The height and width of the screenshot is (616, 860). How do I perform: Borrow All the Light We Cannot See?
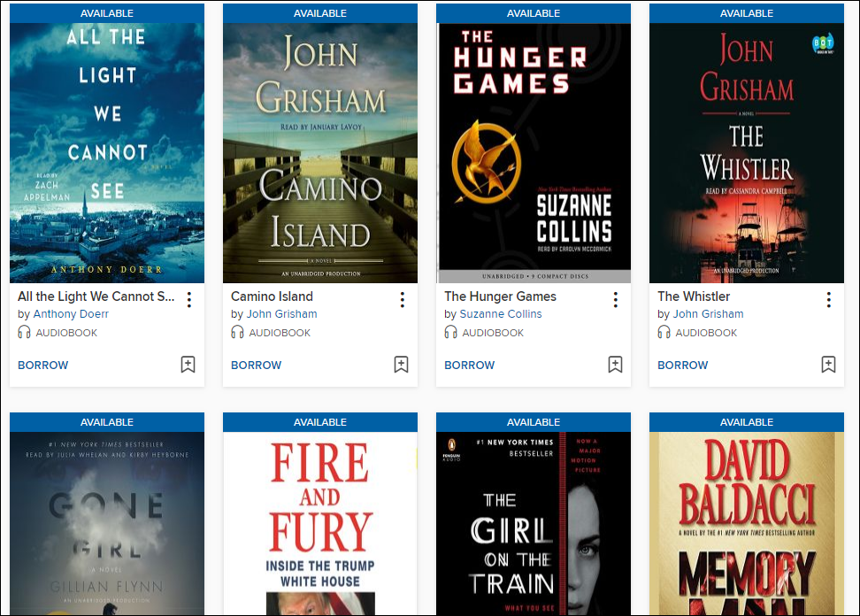(x=42, y=366)
